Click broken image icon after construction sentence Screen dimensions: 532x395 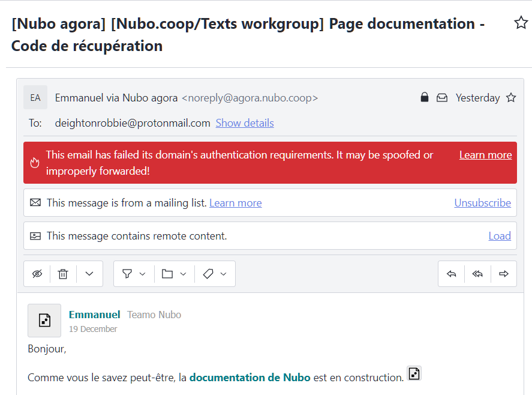tap(414, 373)
